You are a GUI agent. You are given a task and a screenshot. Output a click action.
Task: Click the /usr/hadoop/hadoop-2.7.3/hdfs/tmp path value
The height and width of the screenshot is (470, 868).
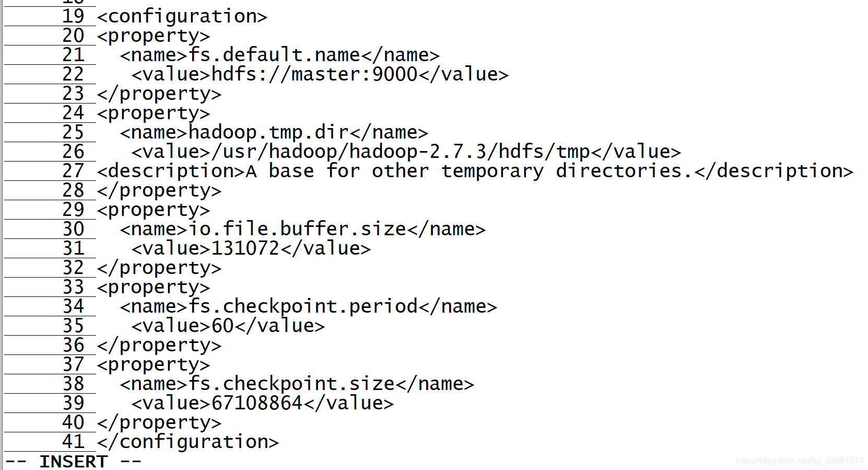tap(401, 152)
